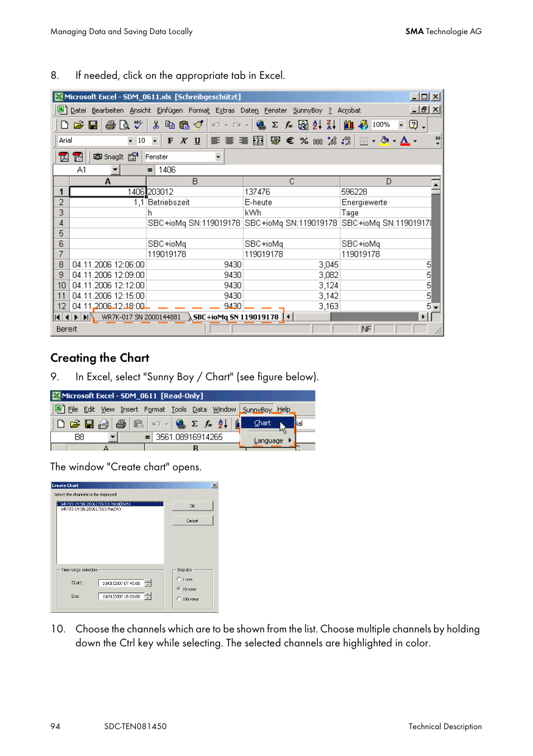Switch to sheet tab SBC+ioMq SN 119019178
533x756 pixels.
pos(236,317)
